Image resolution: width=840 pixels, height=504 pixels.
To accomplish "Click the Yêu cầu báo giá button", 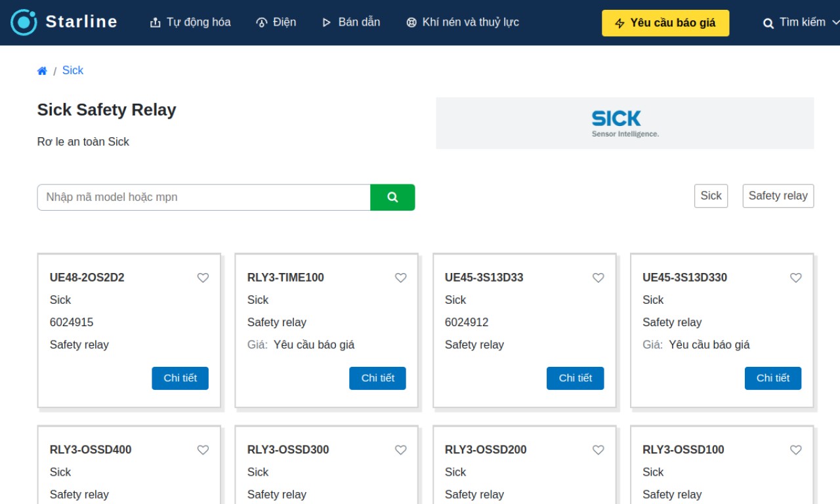I will pyautogui.click(x=665, y=23).
